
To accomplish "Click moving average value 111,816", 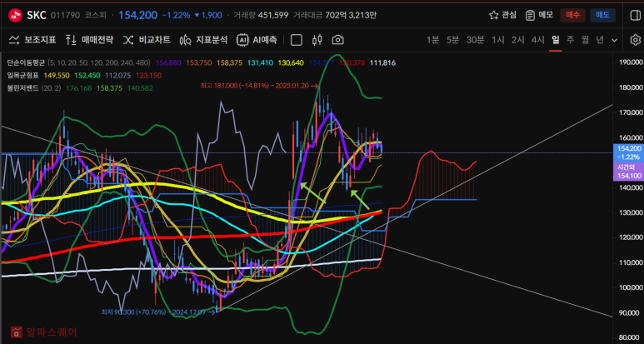I will 382,62.
